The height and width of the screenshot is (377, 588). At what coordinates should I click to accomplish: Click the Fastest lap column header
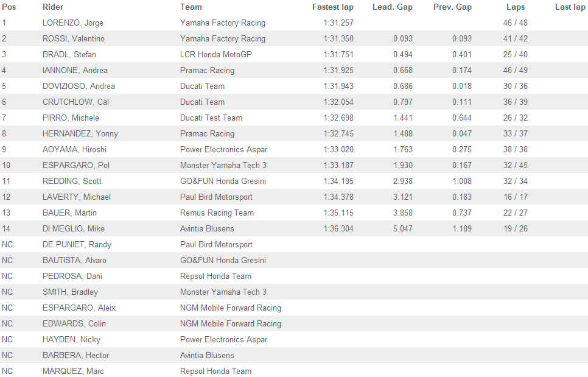click(x=332, y=7)
